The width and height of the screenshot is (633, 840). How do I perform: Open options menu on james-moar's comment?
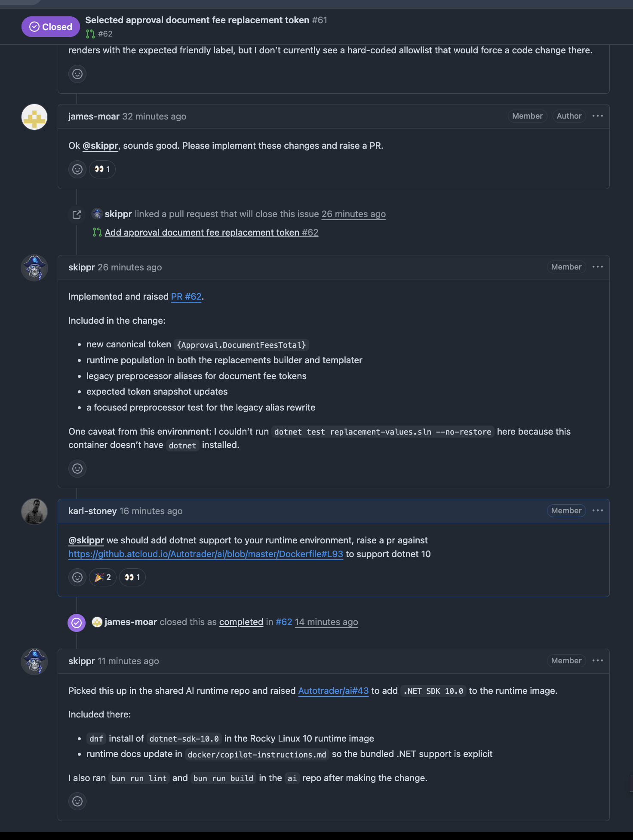tap(597, 116)
